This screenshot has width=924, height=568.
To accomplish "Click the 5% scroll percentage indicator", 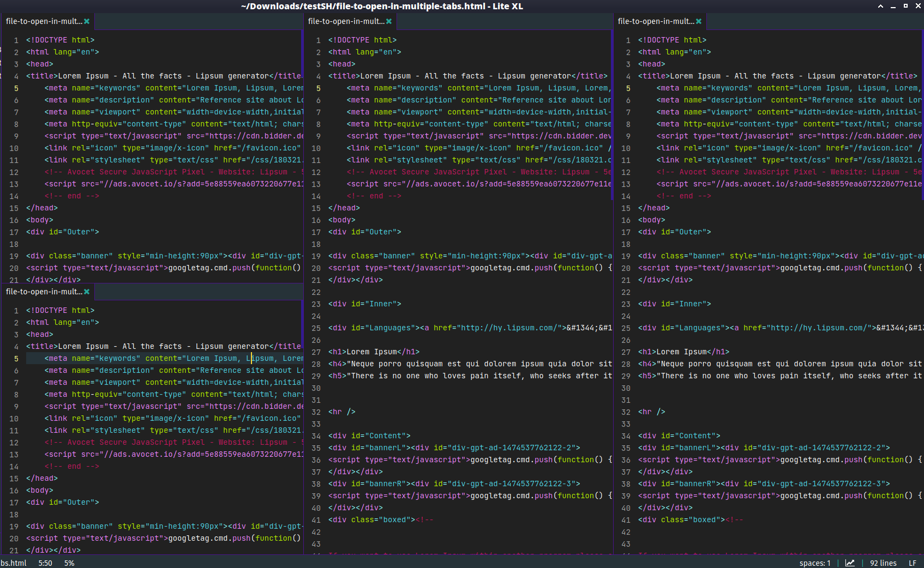I will pyautogui.click(x=69, y=563).
